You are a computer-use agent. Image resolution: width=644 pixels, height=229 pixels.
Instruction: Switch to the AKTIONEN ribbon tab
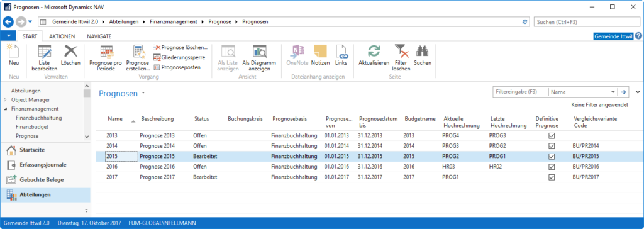[x=62, y=36]
